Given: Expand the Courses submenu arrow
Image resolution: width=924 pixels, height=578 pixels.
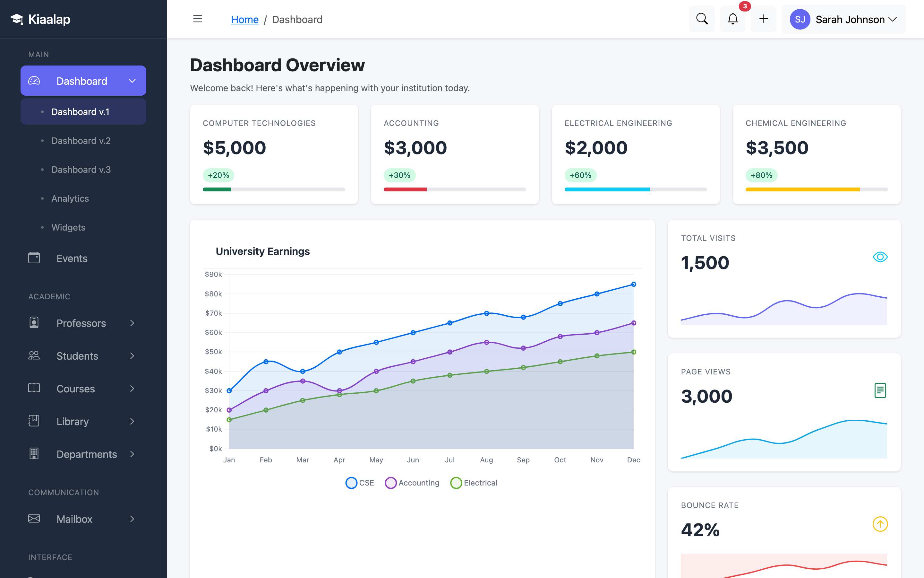Looking at the screenshot, I should (x=132, y=389).
